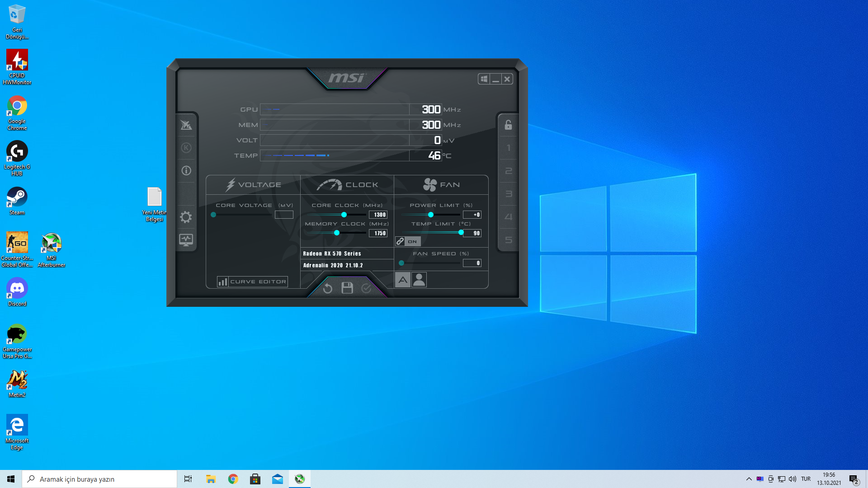Open the Kombustor stress test icon
Screen dimensions: 868x488
186,148
